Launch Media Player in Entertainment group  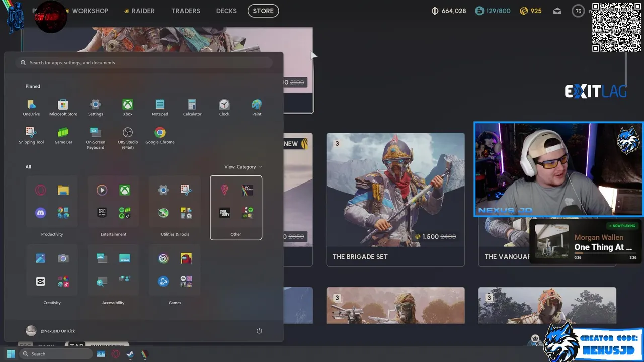[102, 190]
